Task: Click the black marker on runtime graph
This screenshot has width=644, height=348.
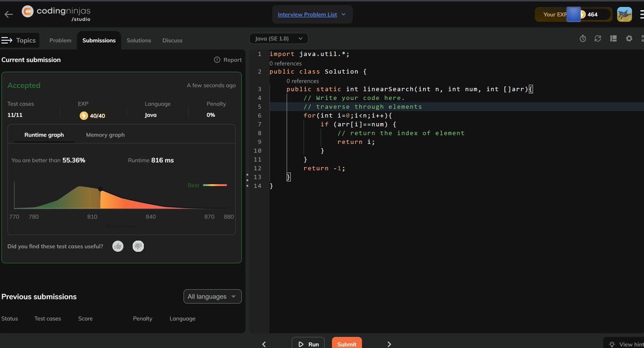Action: tap(100, 190)
